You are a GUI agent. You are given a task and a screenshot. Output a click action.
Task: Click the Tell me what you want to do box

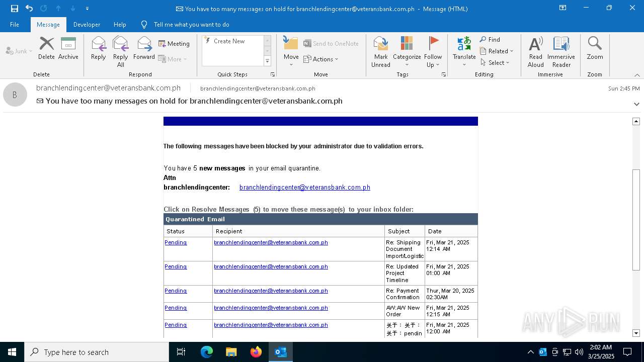click(191, 24)
